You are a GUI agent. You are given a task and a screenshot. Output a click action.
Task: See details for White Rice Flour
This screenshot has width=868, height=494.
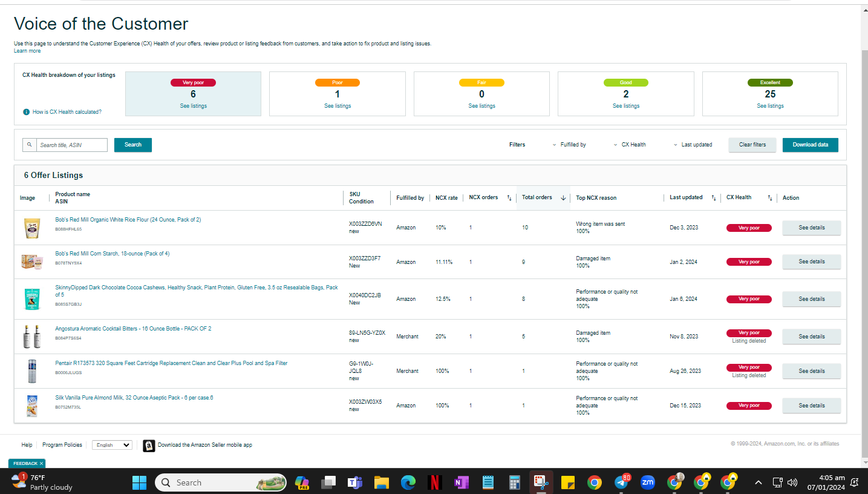[812, 228]
